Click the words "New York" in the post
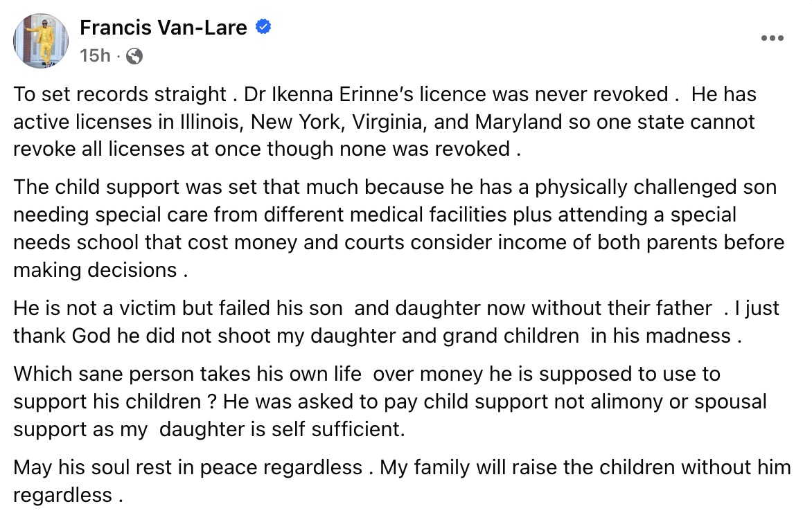Screen dimensions: 812x522 click(x=290, y=122)
